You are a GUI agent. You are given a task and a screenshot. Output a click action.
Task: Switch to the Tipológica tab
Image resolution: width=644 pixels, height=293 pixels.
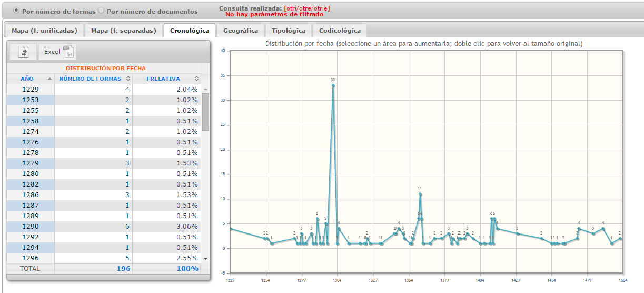click(x=288, y=31)
